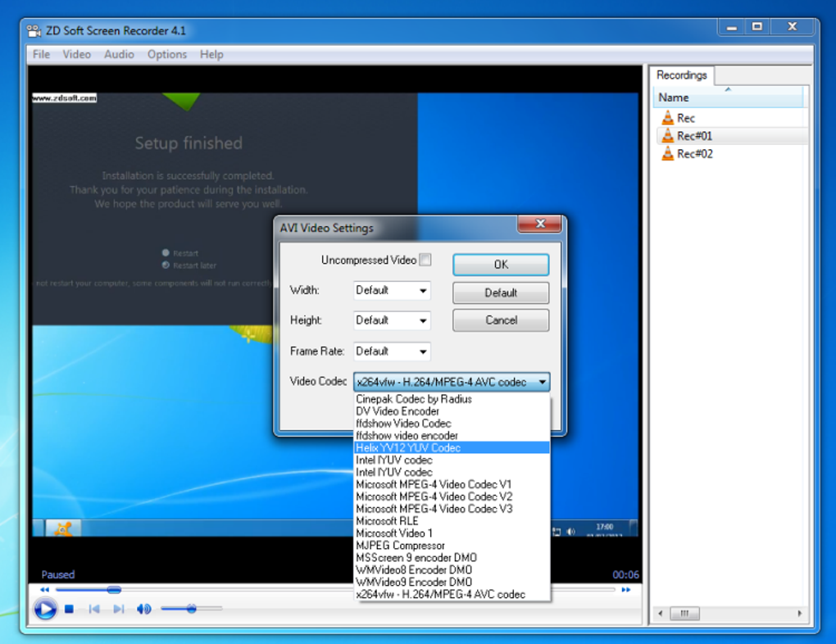Click the VLC cone icon beside Rec
Viewport: 836px width, 644px height.
pos(667,117)
